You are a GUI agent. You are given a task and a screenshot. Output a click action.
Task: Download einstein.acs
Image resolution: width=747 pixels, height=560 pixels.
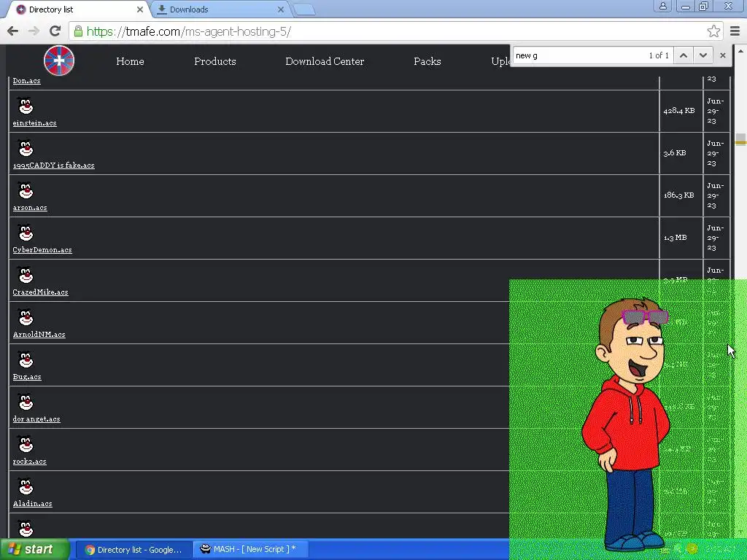coord(35,122)
